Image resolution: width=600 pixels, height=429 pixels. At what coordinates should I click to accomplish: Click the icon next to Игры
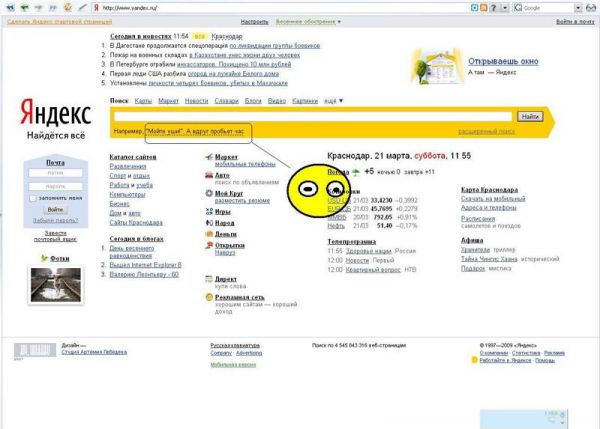pos(209,211)
